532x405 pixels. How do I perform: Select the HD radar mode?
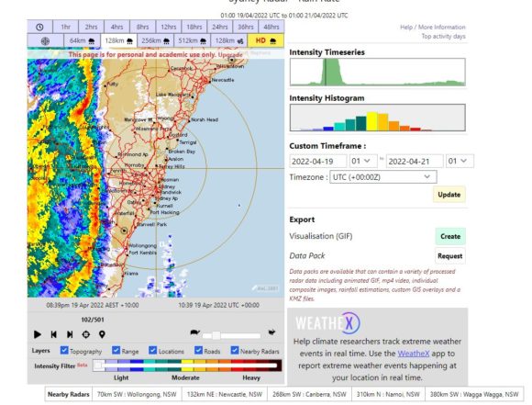coord(266,40)
